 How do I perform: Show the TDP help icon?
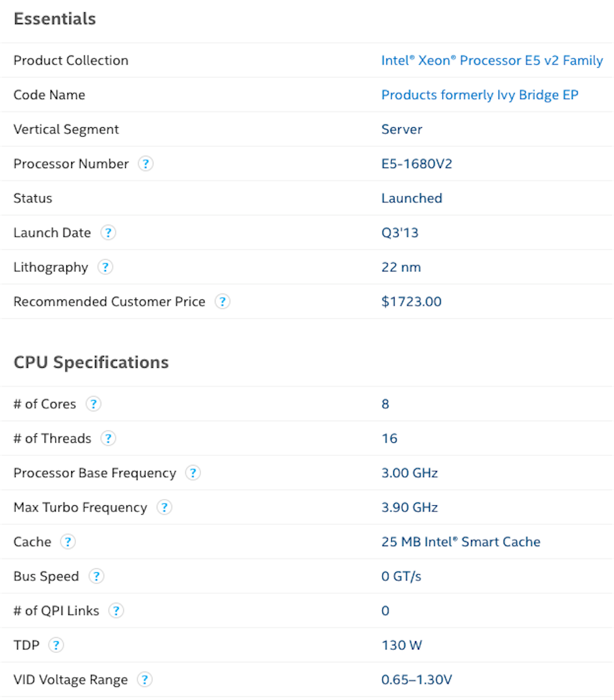click(56, 645)
